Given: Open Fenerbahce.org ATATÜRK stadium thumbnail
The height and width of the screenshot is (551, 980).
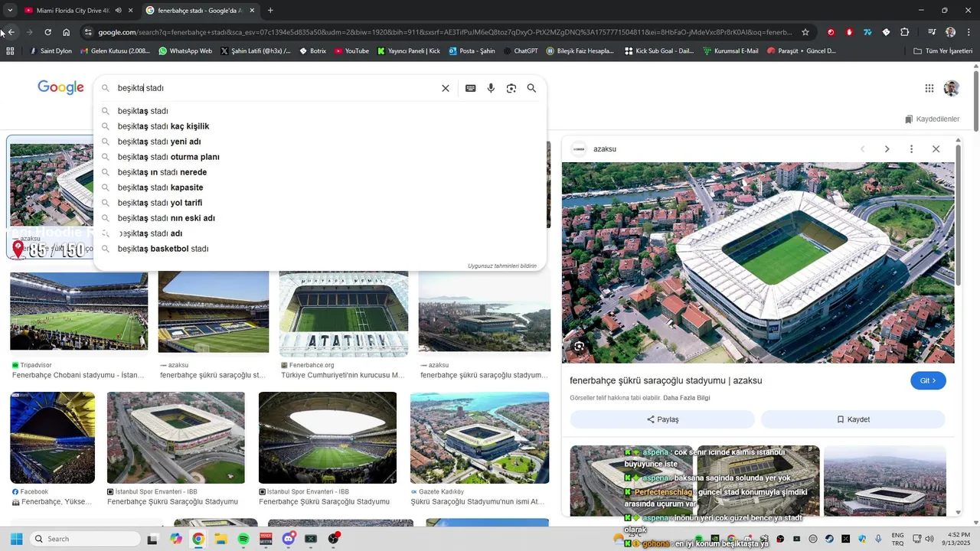Looking at the screenshot, I should pyautogui.click(x=344, y=312).
